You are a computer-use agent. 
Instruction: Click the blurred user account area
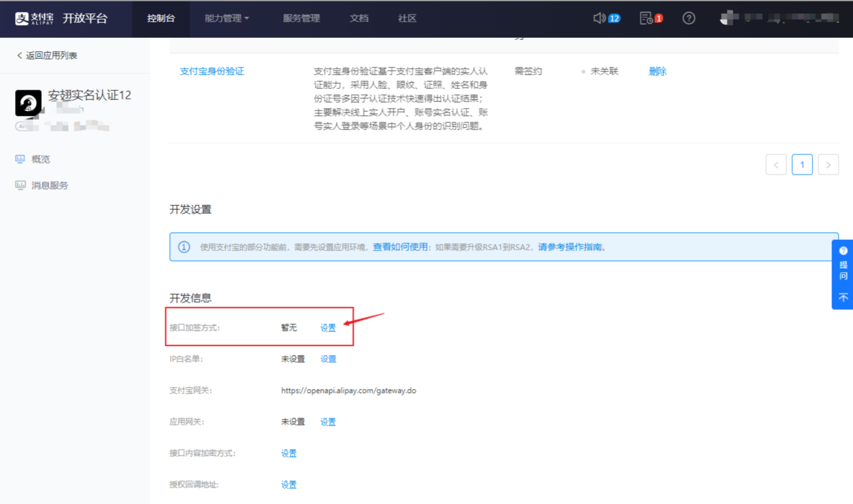pos(779,18)
